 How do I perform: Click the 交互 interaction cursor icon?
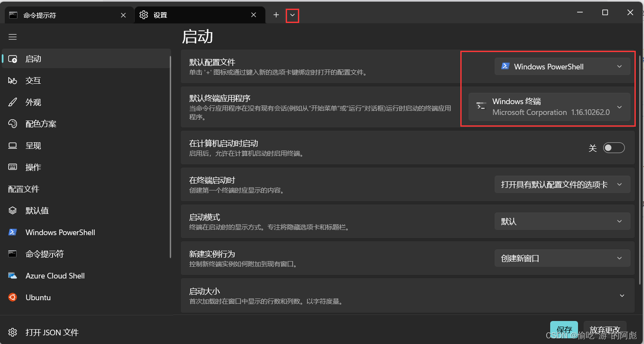coord(13,81)
